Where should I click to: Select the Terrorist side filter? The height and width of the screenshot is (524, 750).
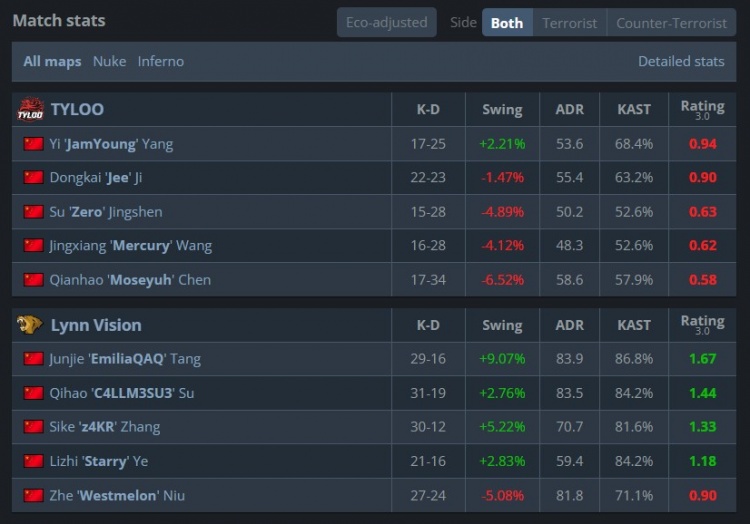click(569, 23)
